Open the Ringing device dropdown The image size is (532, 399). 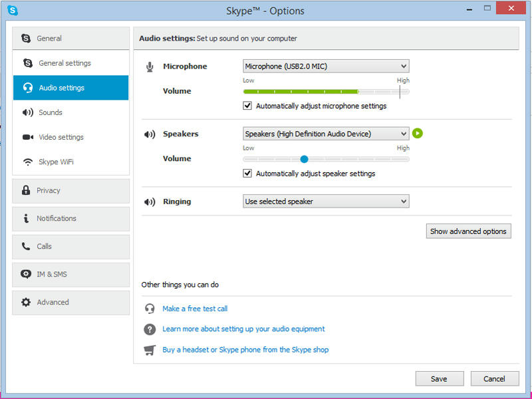point(326,201)
